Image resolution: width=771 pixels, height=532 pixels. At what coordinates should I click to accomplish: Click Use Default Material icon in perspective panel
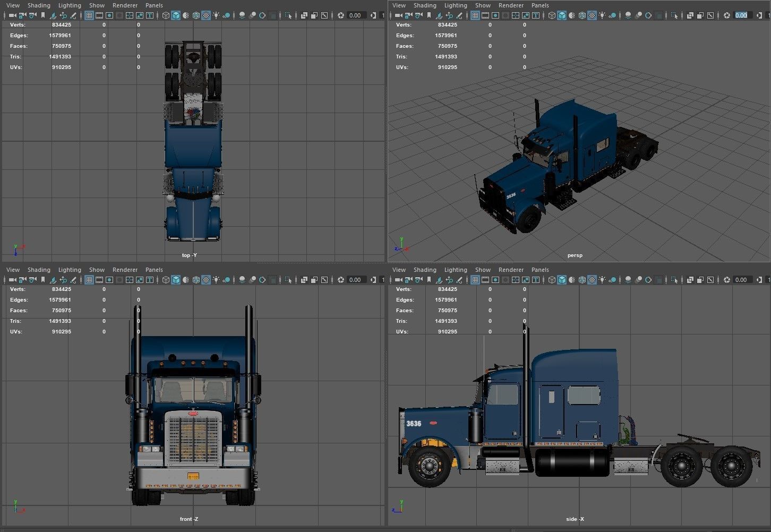[572, 15]
